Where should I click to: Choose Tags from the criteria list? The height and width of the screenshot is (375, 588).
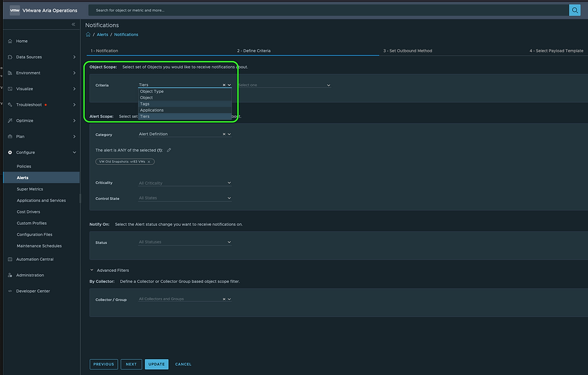click(x=145, y=104)
